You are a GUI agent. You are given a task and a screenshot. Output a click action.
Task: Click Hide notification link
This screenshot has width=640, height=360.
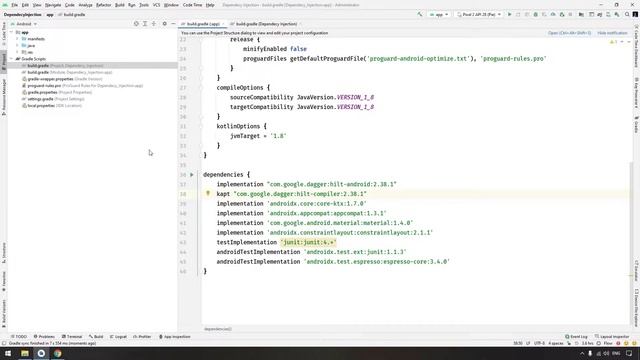click(x=612, y=33)
